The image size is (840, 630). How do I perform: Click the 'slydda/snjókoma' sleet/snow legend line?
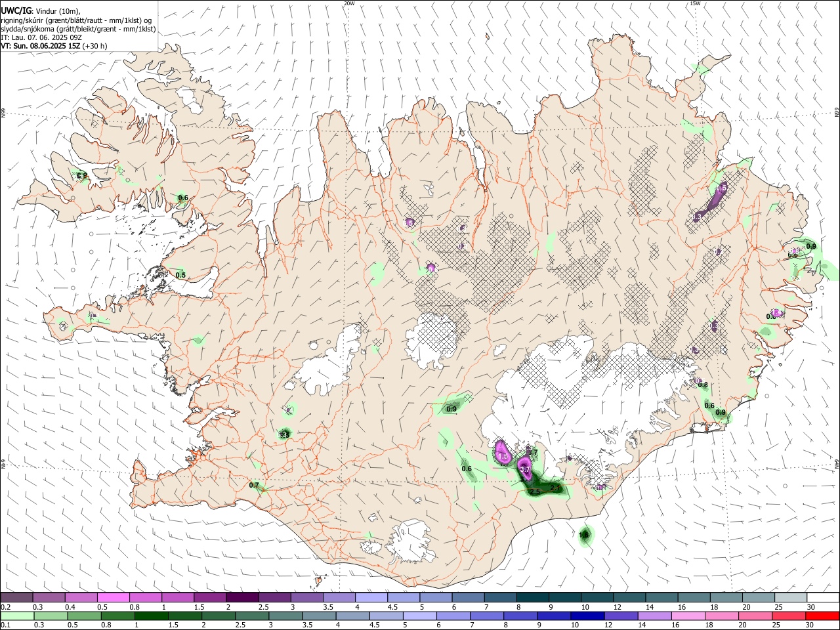78,29
